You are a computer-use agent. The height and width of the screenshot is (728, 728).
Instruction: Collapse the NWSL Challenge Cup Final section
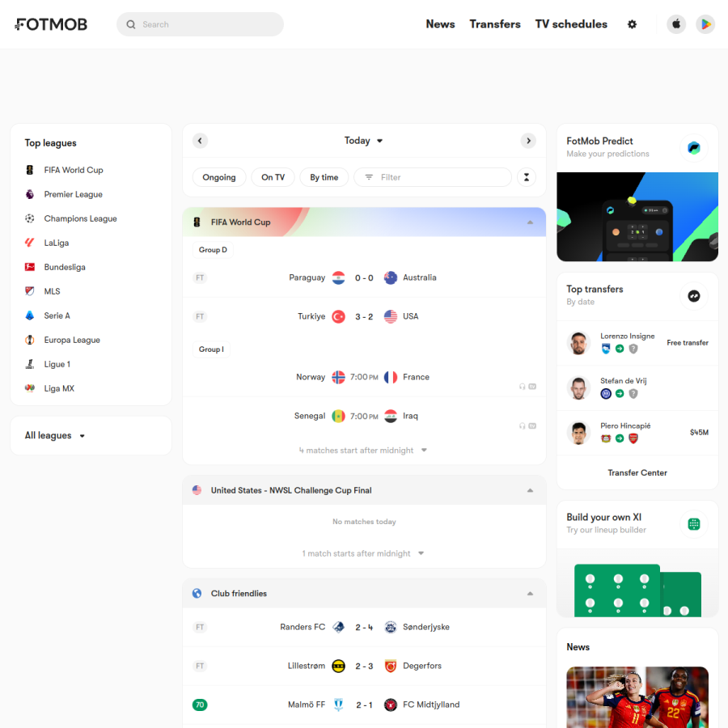(530, 490)
